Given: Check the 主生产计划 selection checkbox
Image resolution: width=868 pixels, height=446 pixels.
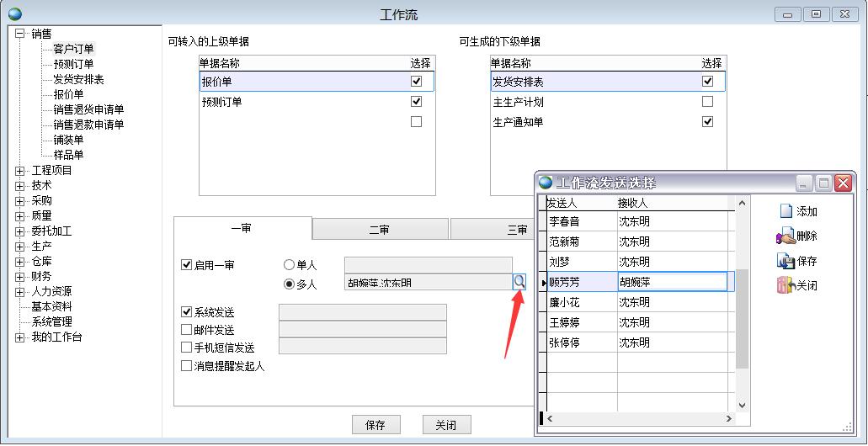Looking at the screenshot, I should [x=707, y=102].
